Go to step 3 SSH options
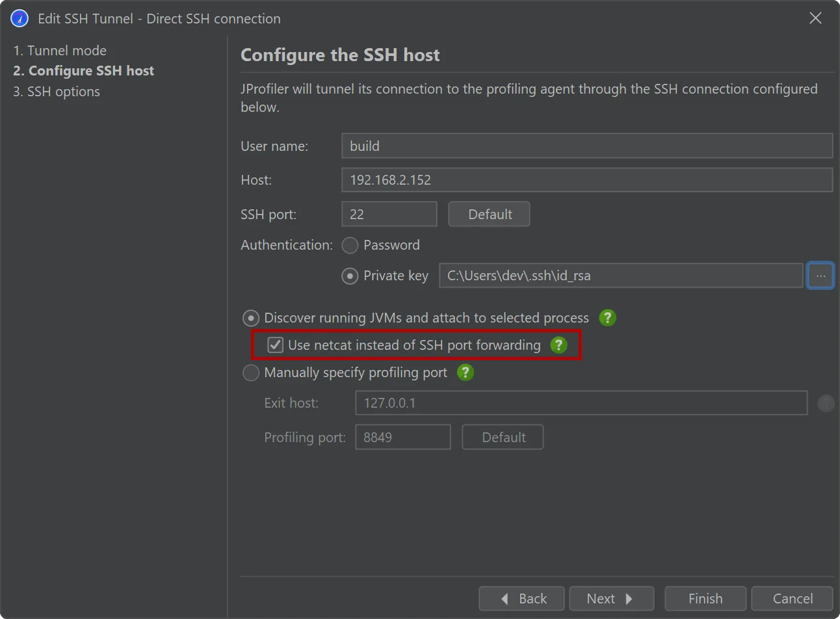The image size is (840, 619). (57, 92)
